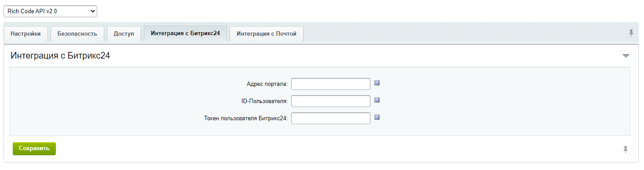Image resolution: width=644 pixels, height=170 pixels.
Task: Go to the Интеграция с Почтой tab
Action: pyautogui.click(x=267, y=34)
